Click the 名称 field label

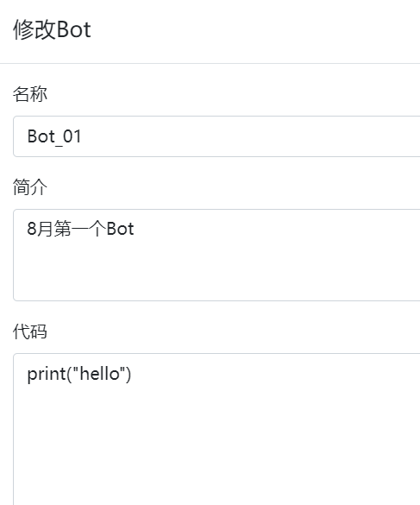30,94
